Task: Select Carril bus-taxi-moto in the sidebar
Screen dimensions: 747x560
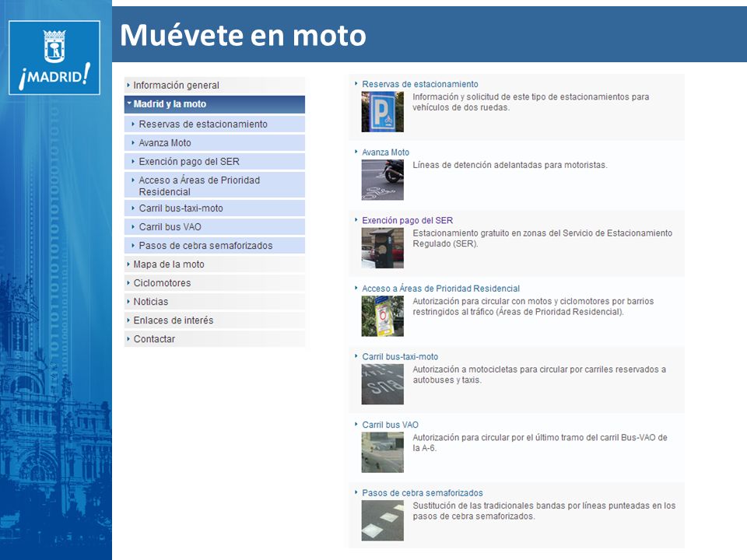Action: pos(215,208)
